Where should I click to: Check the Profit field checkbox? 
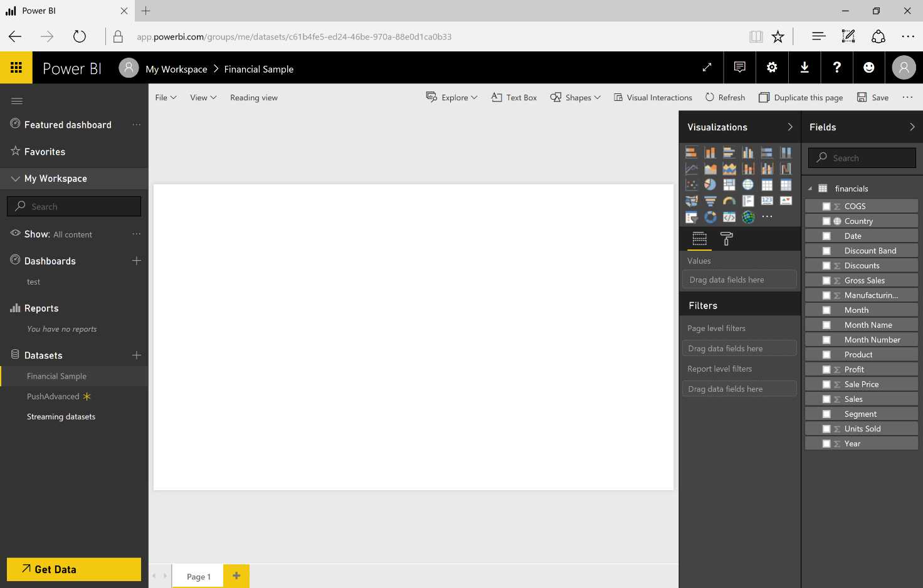[x=826, y=369]
